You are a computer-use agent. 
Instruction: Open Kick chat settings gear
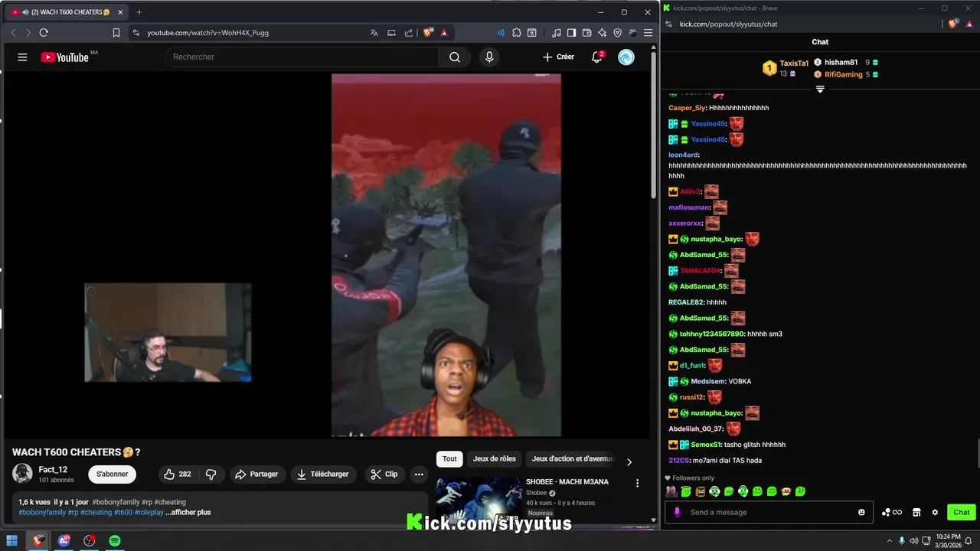pyautogui.click(x=935, y=513)
